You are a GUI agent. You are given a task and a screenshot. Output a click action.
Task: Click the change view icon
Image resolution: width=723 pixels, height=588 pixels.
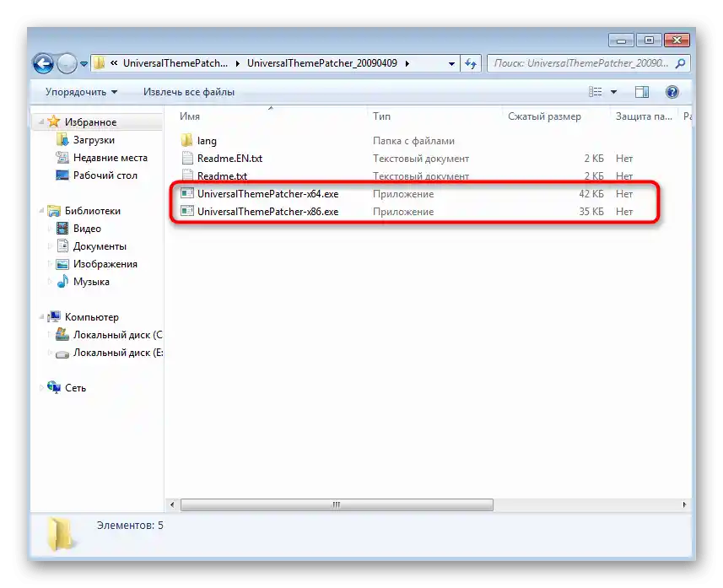[596, 92]
